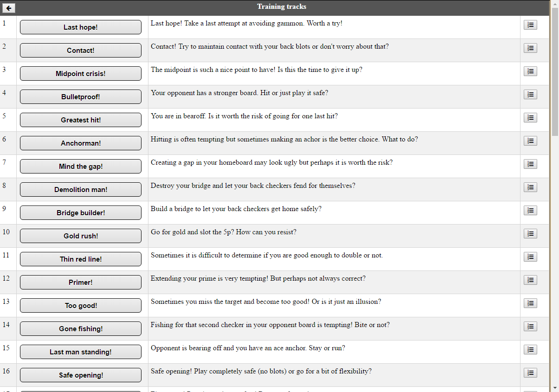Image resolution: width=559 pixels, height=392 pixels.
Task: Click the list icon beside Greatest hit! description
Action: [530, 118]
